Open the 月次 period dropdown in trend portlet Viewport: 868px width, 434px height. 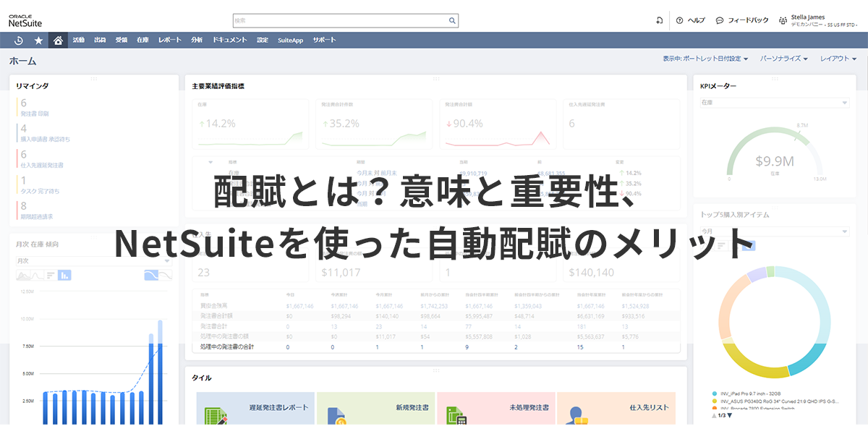click(x=94, y=260)
